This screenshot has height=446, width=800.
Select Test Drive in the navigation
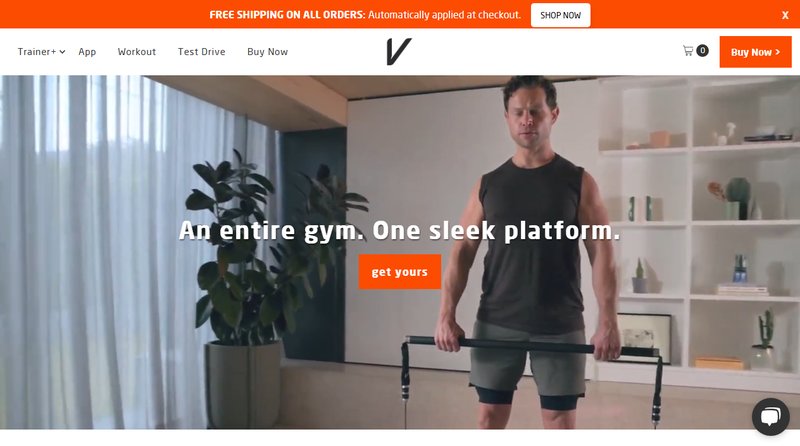point(202,52)
